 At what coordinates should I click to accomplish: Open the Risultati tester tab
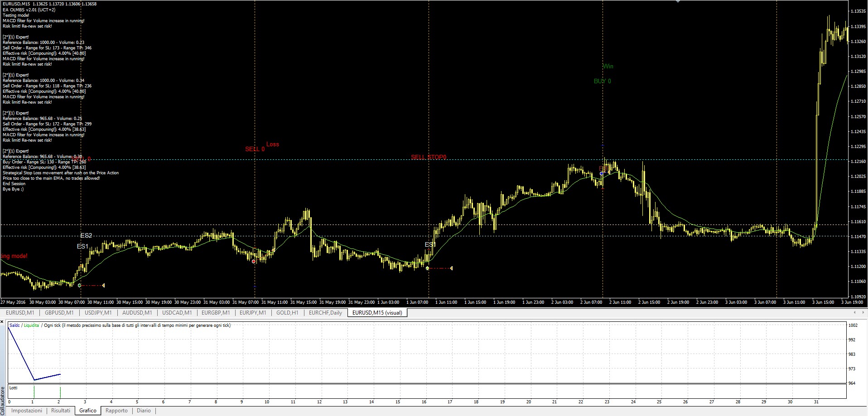[61, 411]
